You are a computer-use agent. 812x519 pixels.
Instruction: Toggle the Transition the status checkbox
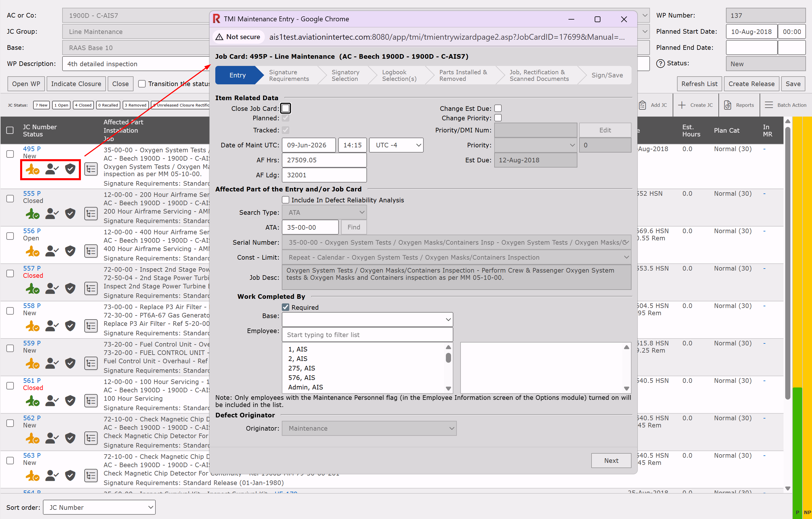coord(142,84)
